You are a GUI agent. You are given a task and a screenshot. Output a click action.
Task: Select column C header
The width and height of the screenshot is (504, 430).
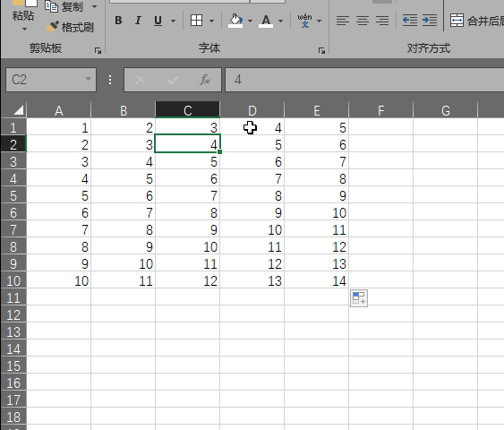188,110
